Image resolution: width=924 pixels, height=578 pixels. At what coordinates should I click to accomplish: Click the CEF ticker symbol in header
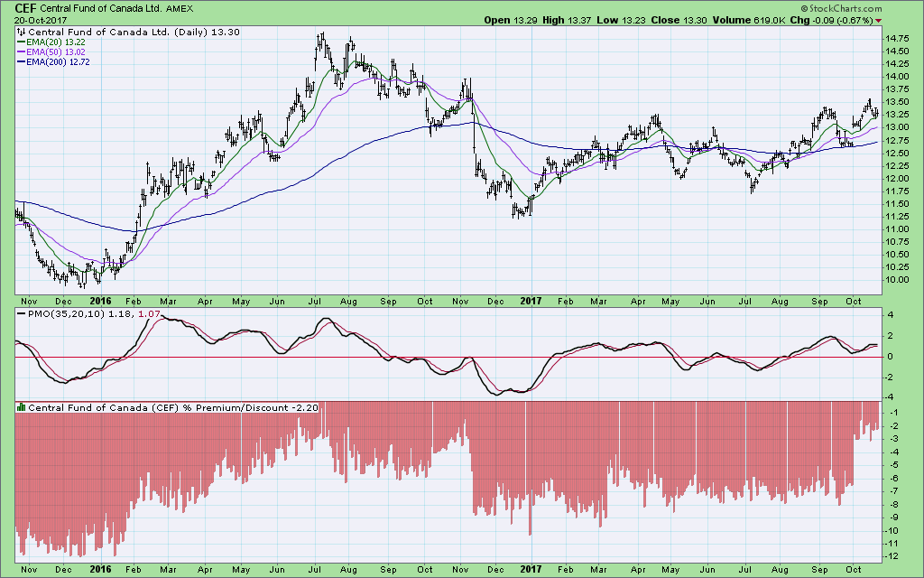(x=24, y=7)
